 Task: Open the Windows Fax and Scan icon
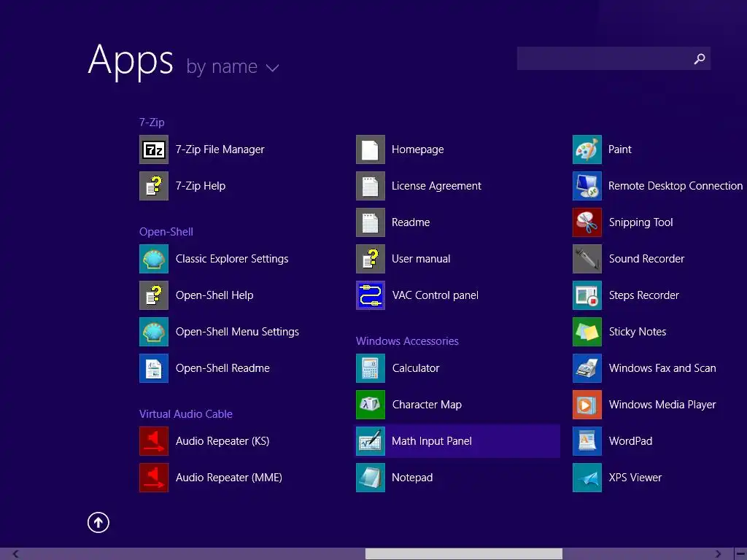(x=587, y=368)
